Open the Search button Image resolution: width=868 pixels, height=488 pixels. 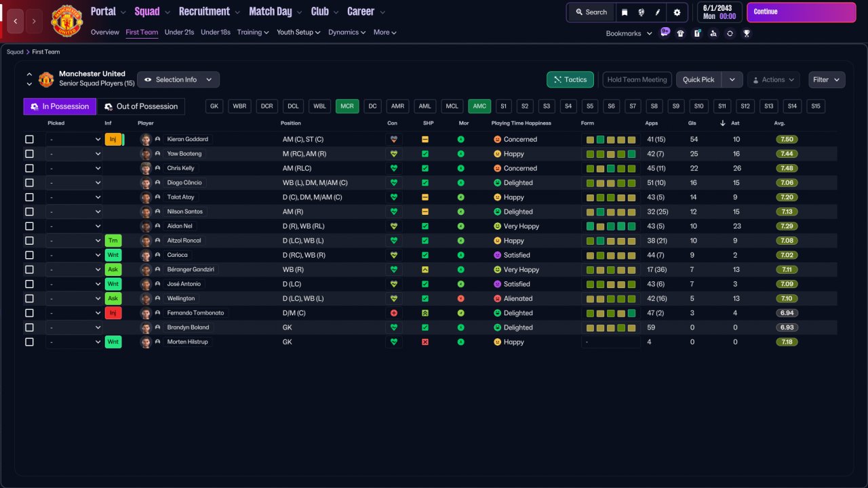click(x=591, y=12)
